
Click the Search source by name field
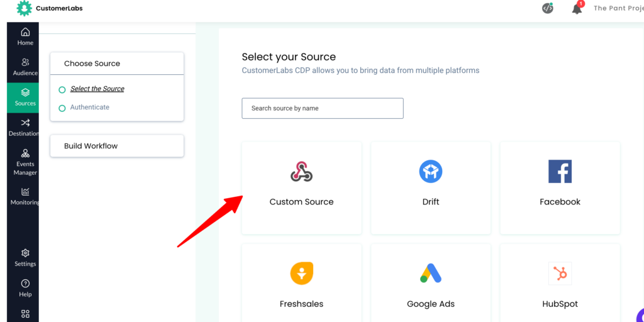[x=323, y=108]
